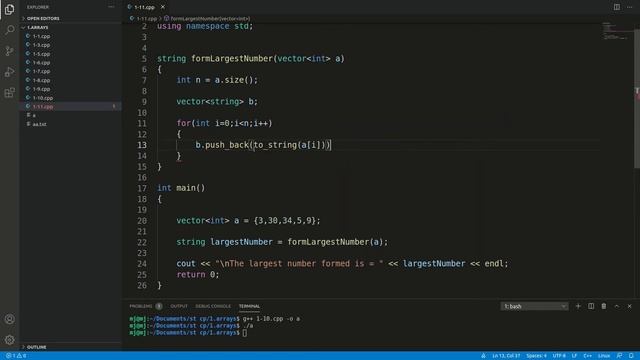Click in the terminal prompt input
This screenshot has width=640, height=360.
pos(244,333)
